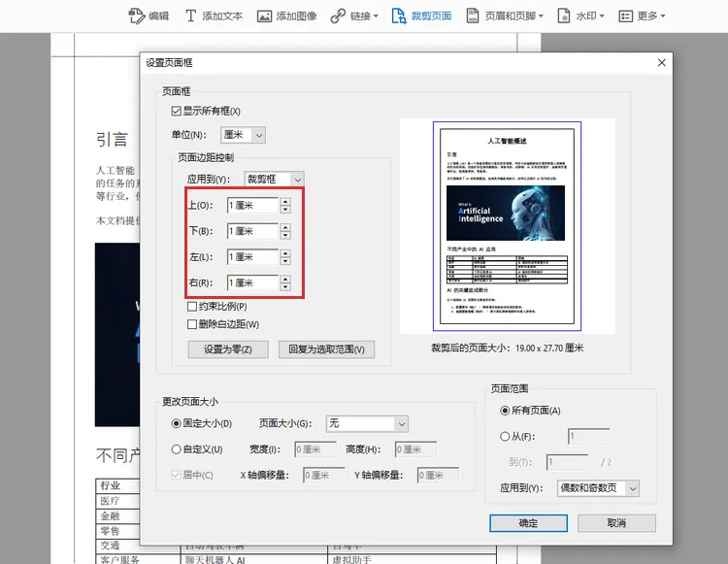Select the 添加文本 add text tool
The width and height of the screenshot is (728, 564).
[x=214, y=16]
